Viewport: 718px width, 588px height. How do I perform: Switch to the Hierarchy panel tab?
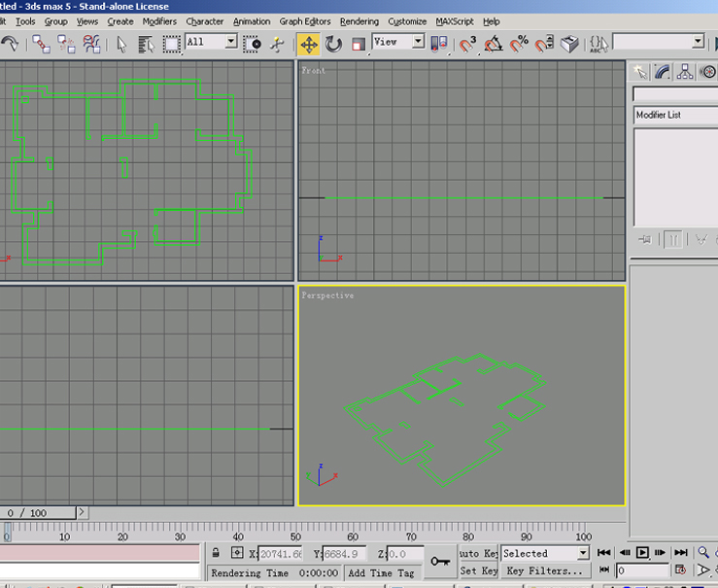(685, 72)
